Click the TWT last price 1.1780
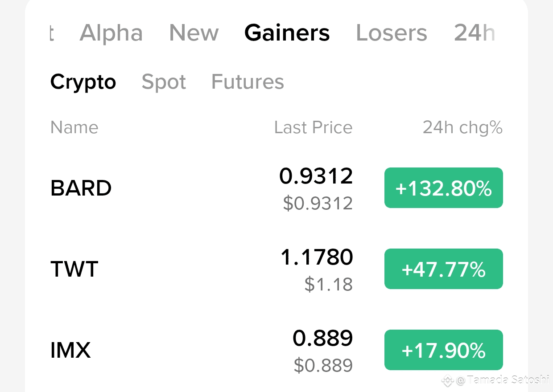 317,257
